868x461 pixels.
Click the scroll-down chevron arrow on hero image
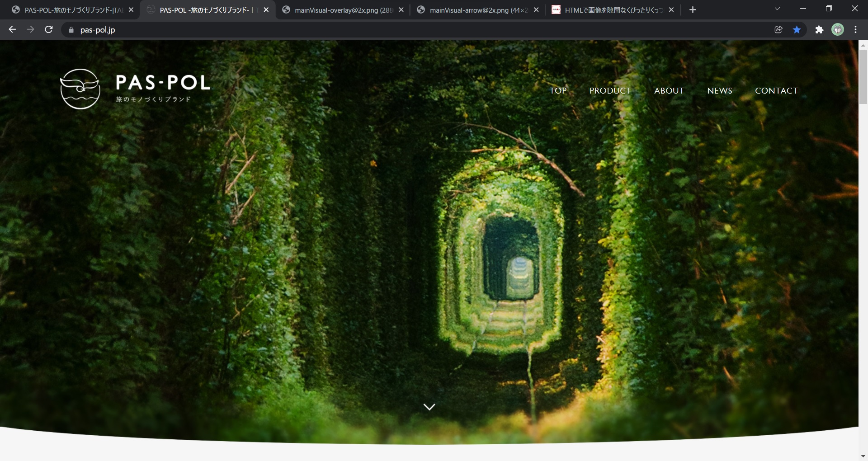[x=429, y=407]
